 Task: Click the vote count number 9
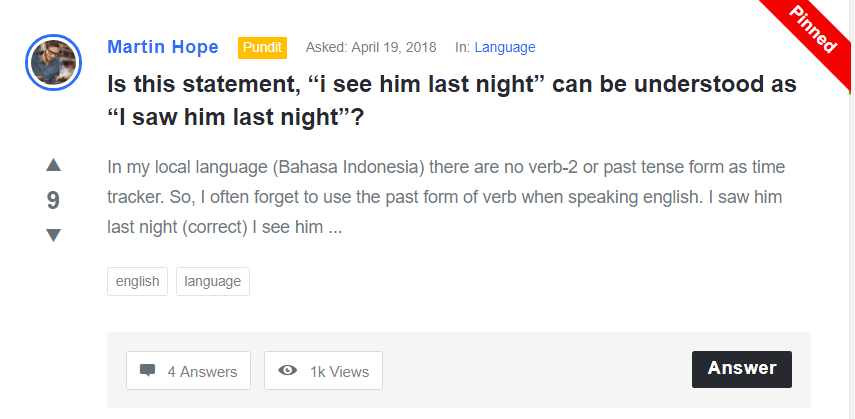54,200
